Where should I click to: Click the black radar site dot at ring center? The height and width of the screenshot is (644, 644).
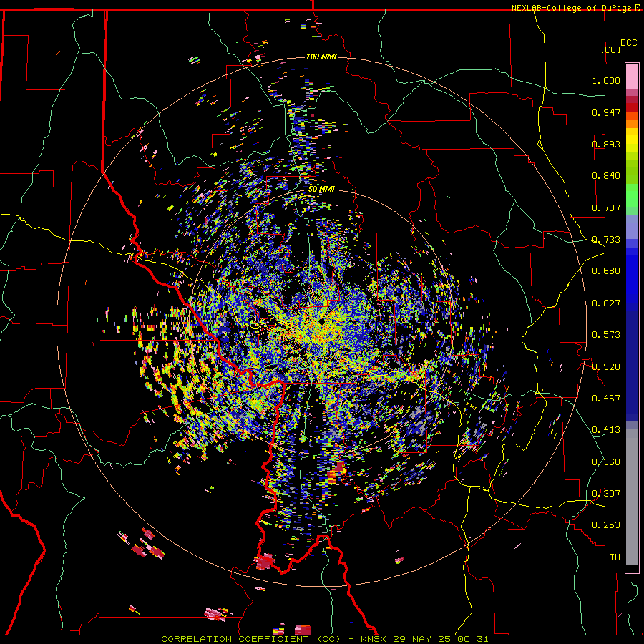point(322,321)
